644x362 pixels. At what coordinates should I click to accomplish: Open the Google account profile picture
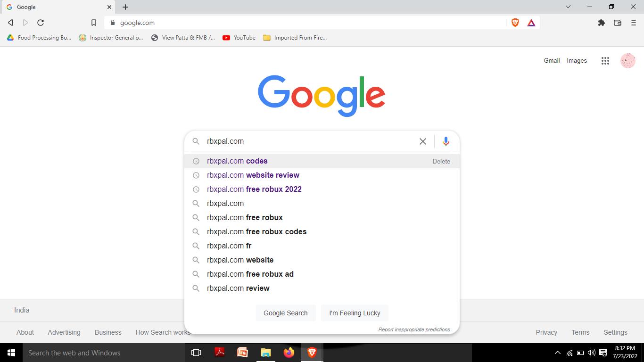point(628,60)
